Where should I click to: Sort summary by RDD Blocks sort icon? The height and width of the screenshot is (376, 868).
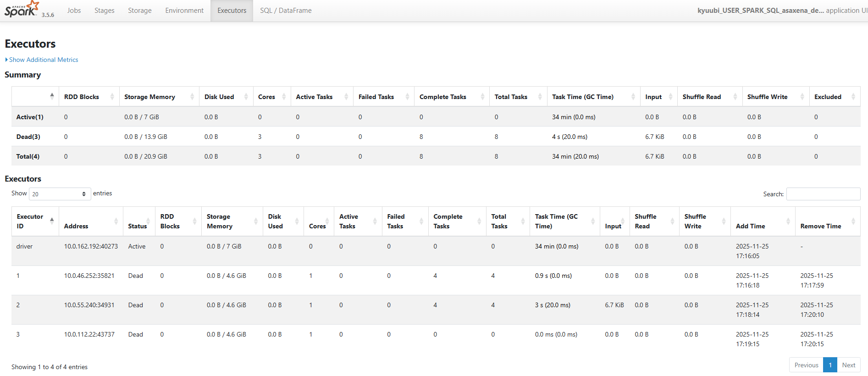[112, 97]
